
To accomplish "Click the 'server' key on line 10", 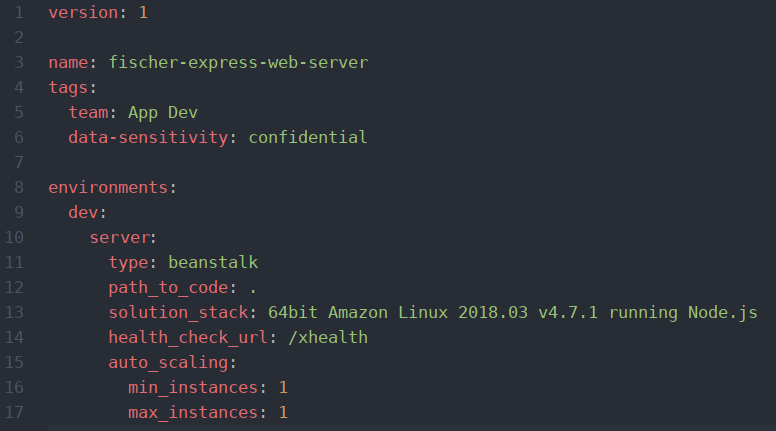I will (x=119, y=238).
